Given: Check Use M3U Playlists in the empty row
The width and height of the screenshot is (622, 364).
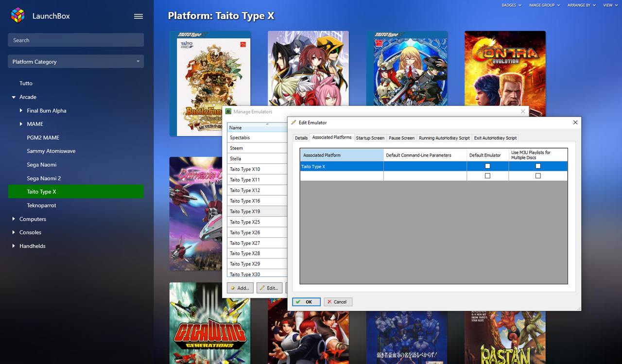Looking at the screenshot, I should click(538, 176).
